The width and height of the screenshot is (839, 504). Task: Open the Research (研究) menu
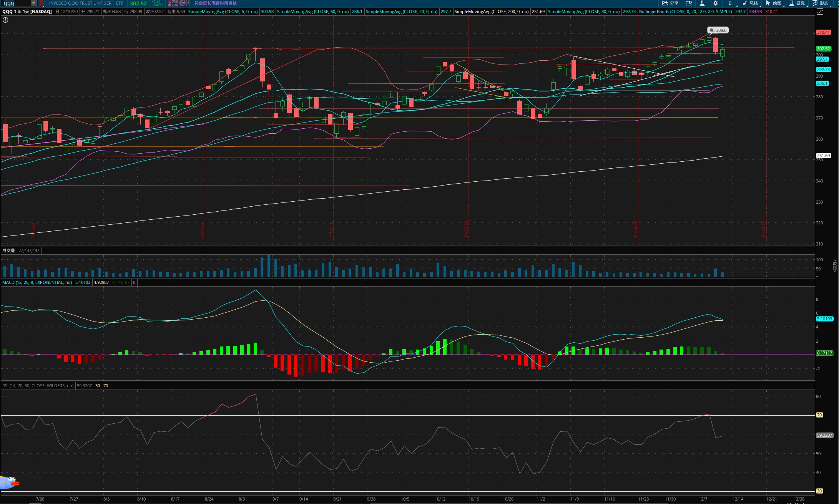tap(797, 3)
